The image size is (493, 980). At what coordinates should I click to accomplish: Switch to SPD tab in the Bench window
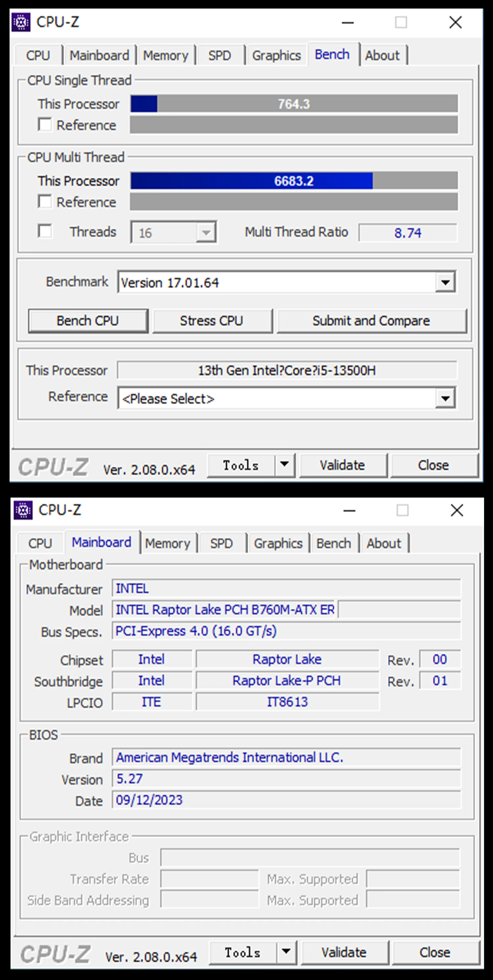point(220,56)
